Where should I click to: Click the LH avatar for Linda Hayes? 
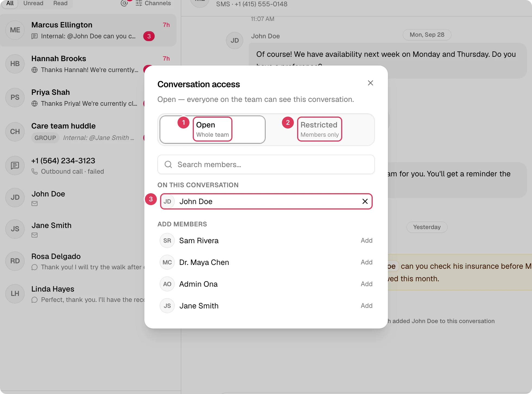[x=15, y=294]
